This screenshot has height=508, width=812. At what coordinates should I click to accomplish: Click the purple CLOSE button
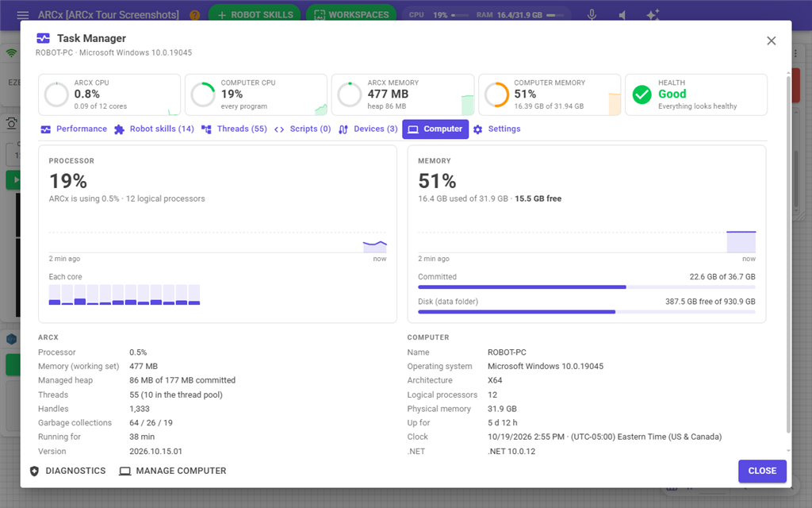pyautogui.click(x=762, y=471)
